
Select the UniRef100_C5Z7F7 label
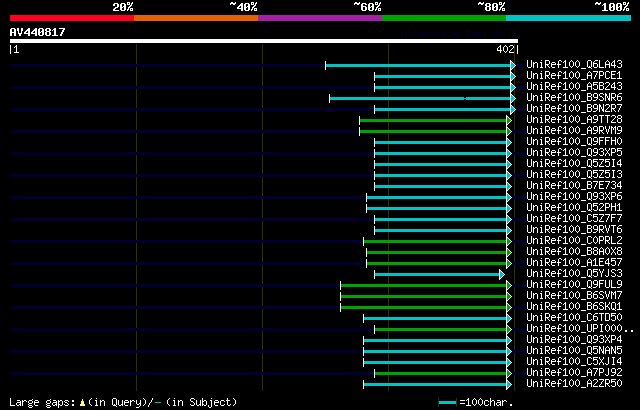[574, 219]
